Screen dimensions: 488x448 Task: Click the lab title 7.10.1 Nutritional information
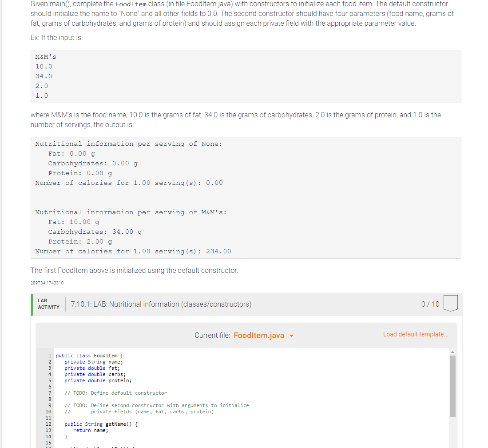coord(162,304)
